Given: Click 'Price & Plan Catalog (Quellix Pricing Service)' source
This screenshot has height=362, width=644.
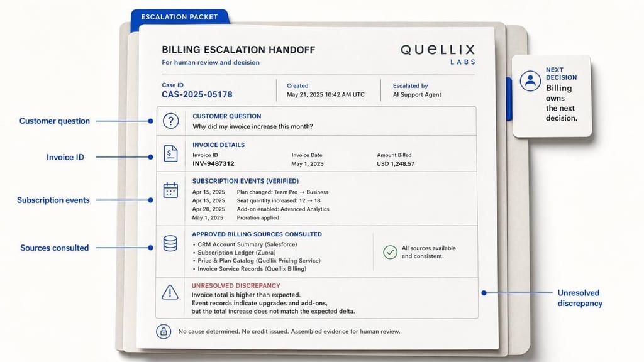Looking at the screenshot, I should [x=259, y=261].
